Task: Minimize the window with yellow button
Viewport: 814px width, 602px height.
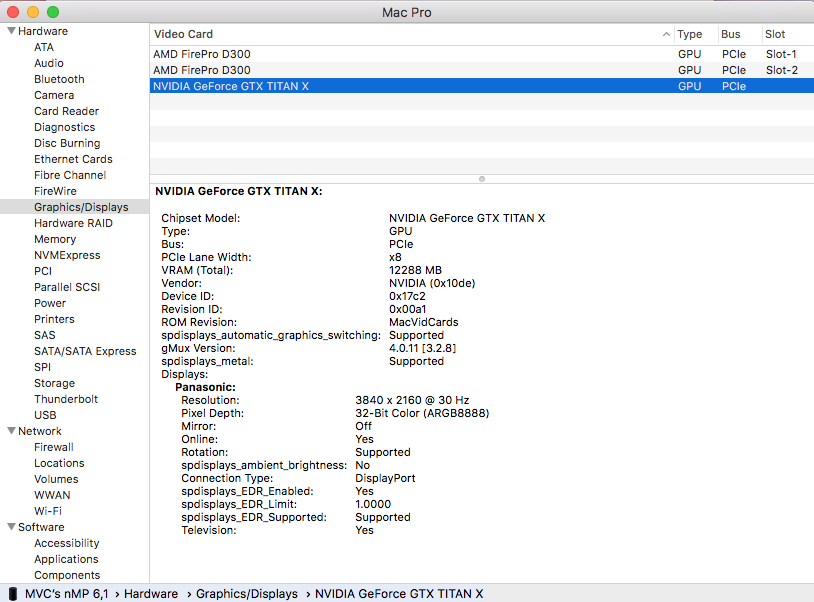Action: 33,12
